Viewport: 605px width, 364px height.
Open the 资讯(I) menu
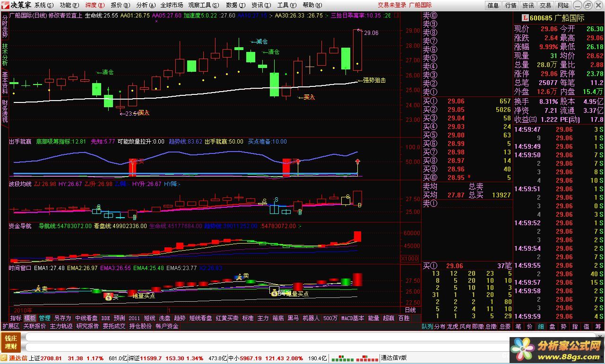pos(260,5)
